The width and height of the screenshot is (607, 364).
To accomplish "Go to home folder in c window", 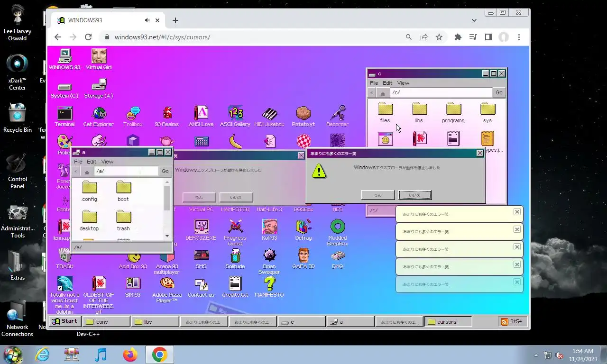I will [383, 93].
